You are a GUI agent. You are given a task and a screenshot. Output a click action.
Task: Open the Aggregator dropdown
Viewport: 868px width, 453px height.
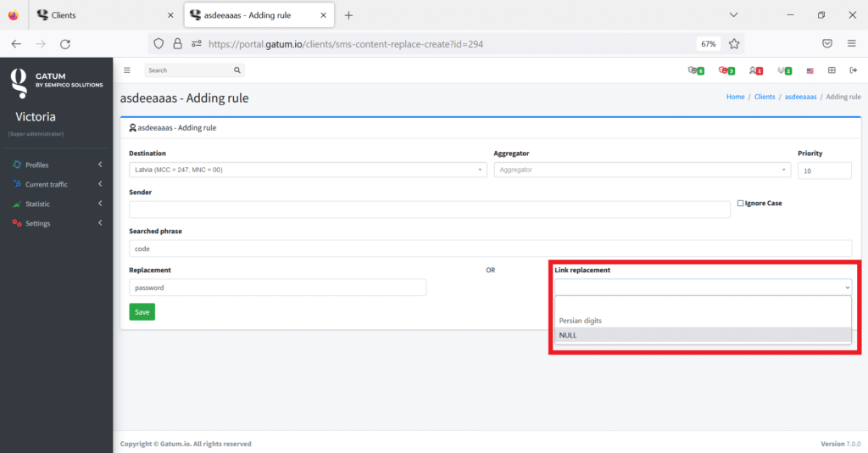click(643, 170)
